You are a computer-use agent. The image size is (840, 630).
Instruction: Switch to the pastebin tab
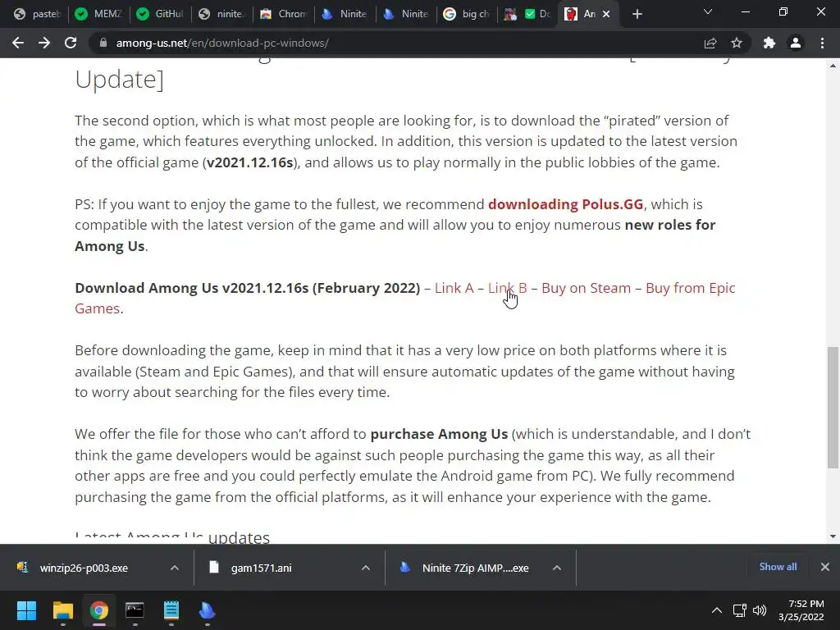point(38,15)
